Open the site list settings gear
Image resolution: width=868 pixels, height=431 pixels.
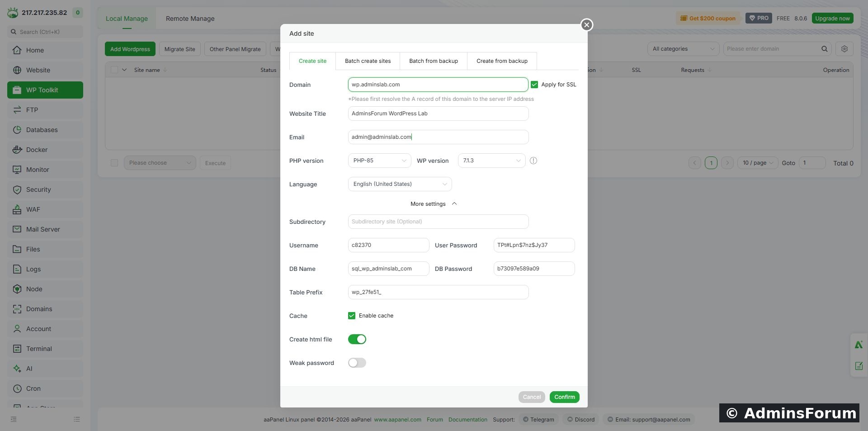tap(844, 49)
